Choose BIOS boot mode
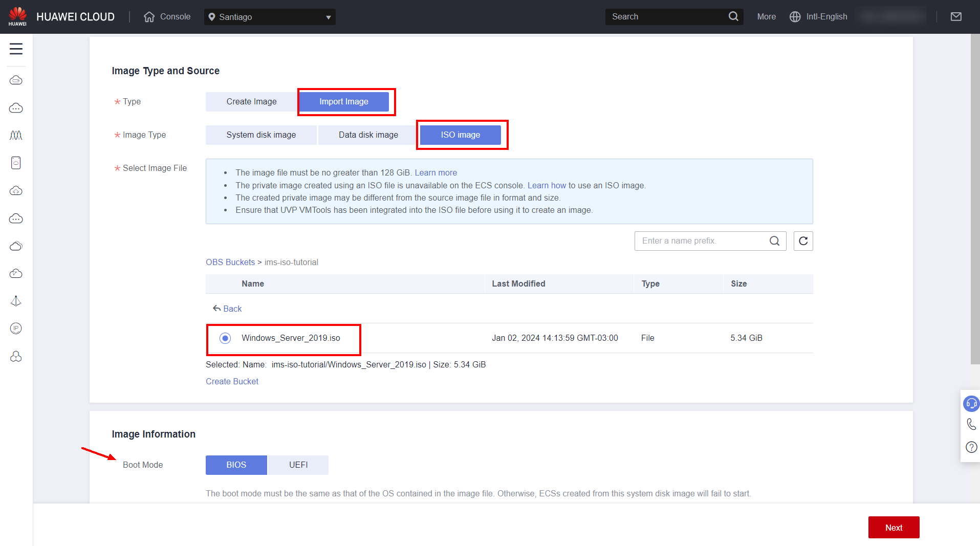980x546 pixels. coord(236,465)
